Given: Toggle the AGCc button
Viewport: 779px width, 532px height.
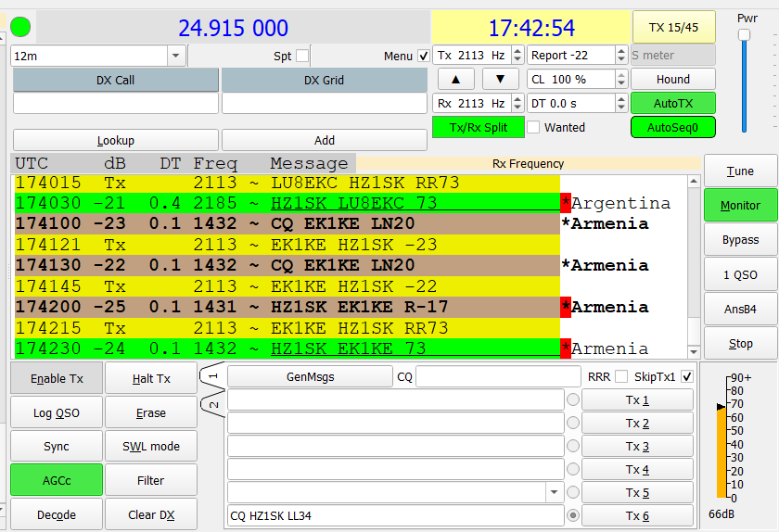Looking at the screenshot, I should click(x=57, y=480).
